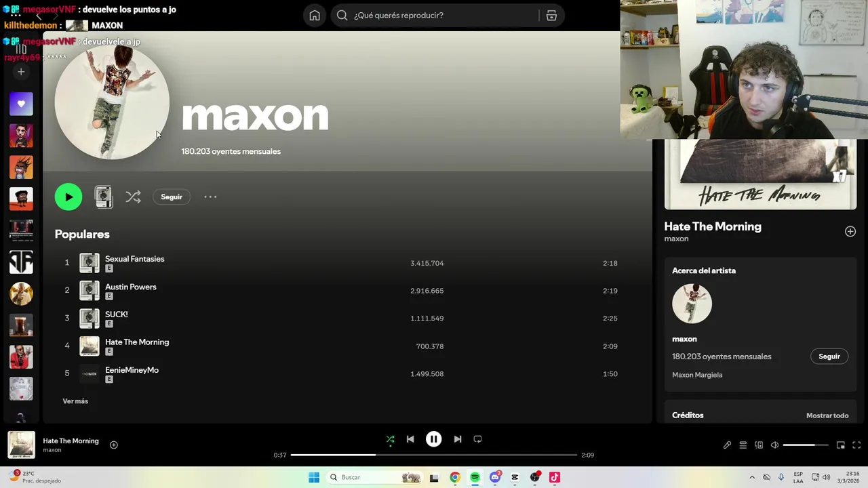Click the Sexual Fantasies cover thumbnail

pos(90,263)
